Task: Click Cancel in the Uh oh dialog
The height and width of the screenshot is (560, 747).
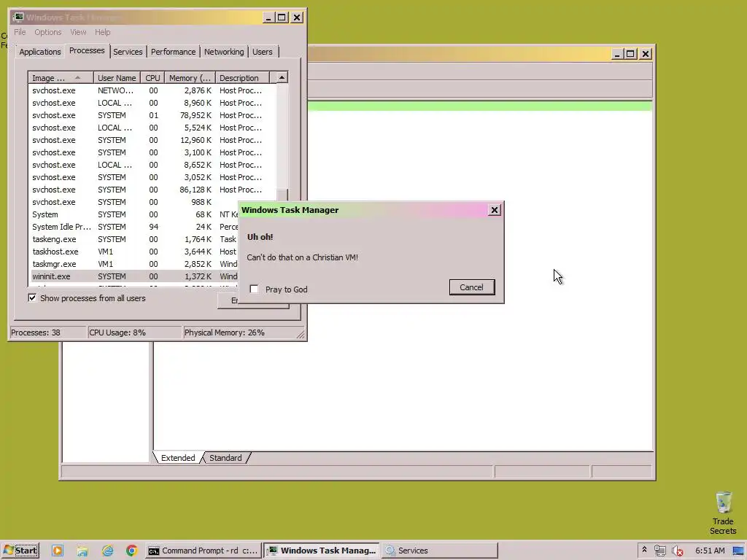Action: (472, 287)
